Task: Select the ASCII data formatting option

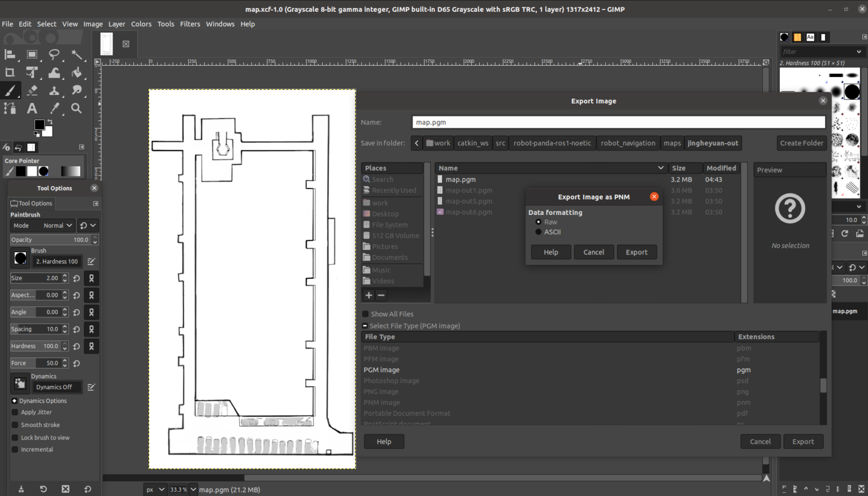Action: [x=539, y=232]
